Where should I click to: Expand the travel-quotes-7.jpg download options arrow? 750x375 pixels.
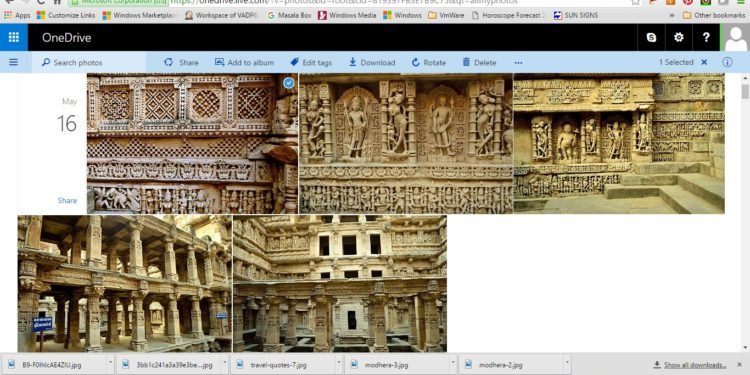click(x=339, y=364)
